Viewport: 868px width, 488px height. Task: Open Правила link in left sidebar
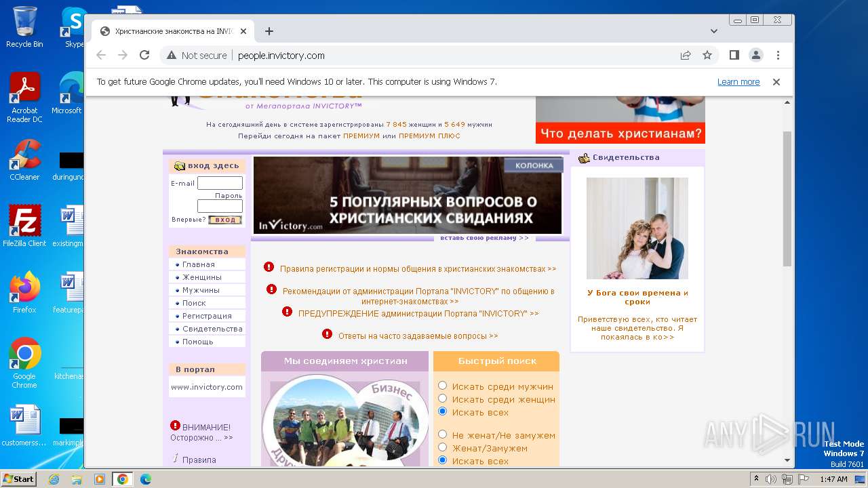199,460
